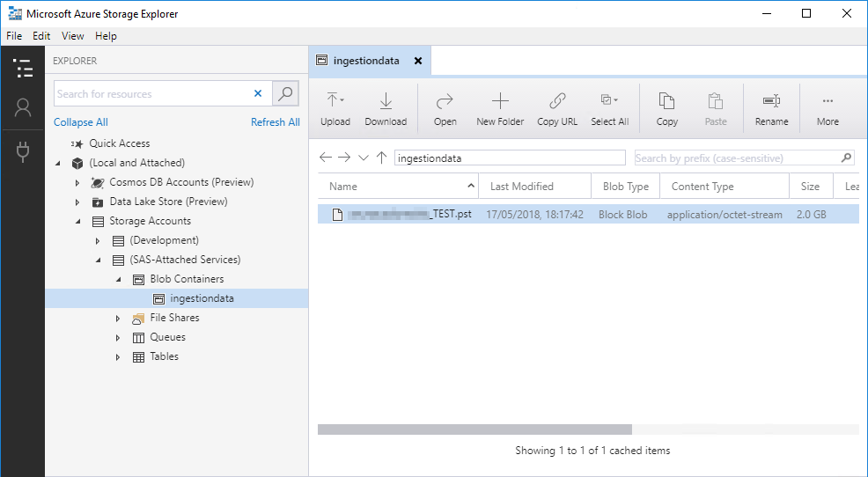Viewport: 868px width, 477px height.
Task: Open the View menu
Action: point(72,36)
